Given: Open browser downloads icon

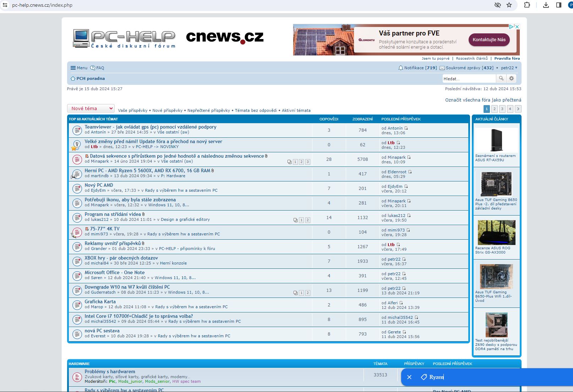Looking at the screenshot, I should 546,5.
